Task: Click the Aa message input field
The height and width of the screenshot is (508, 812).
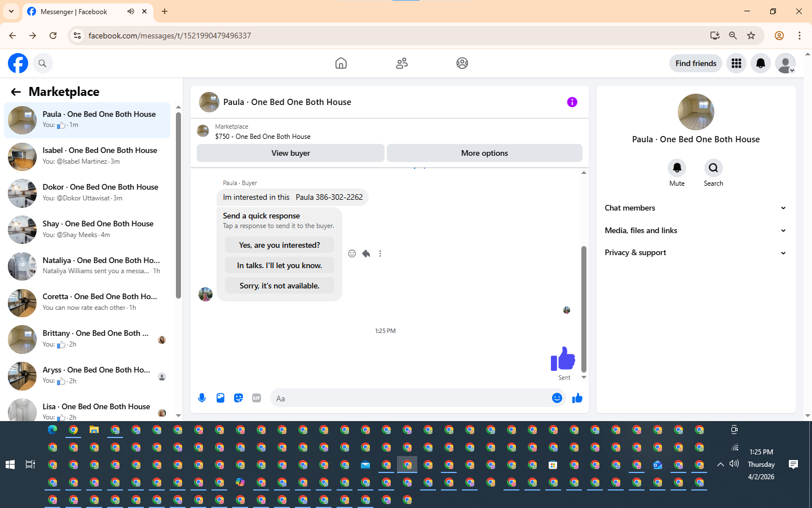Action: click(412, 398)
